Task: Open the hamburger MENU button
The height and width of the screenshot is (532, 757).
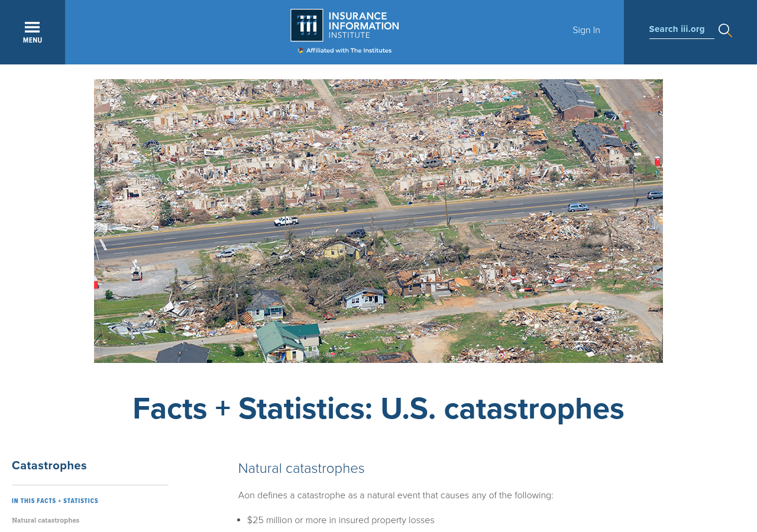Action: 33,32
